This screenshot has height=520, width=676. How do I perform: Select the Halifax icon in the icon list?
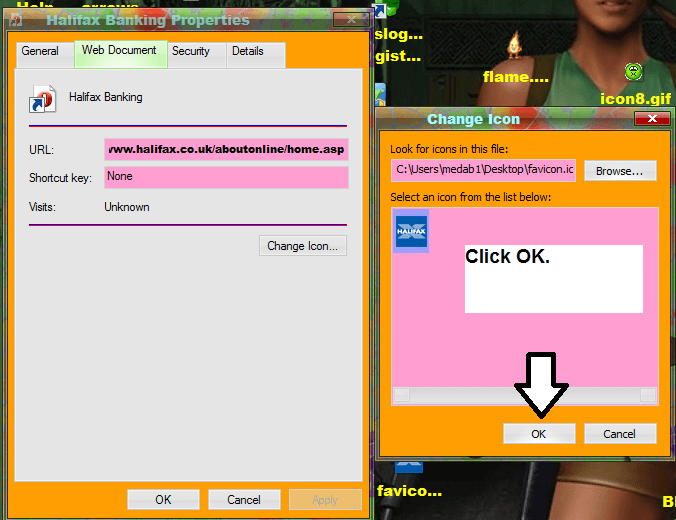coord(411,232)
